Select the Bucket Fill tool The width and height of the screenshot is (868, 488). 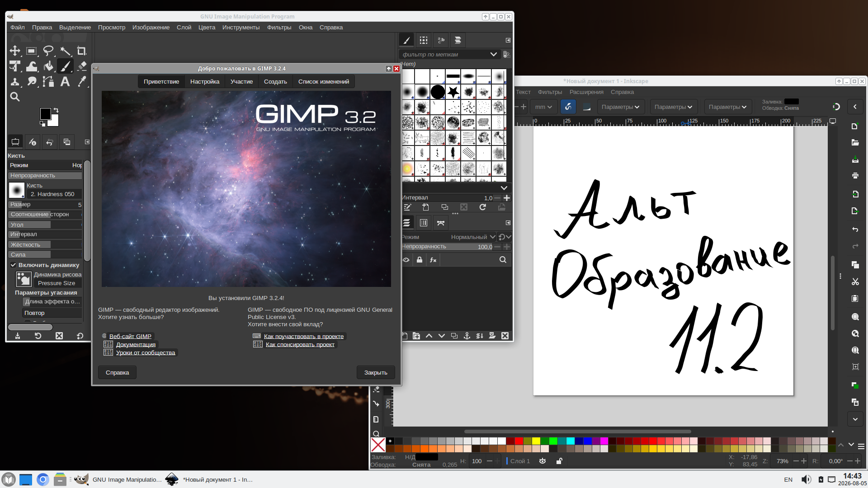pos(48,66)
